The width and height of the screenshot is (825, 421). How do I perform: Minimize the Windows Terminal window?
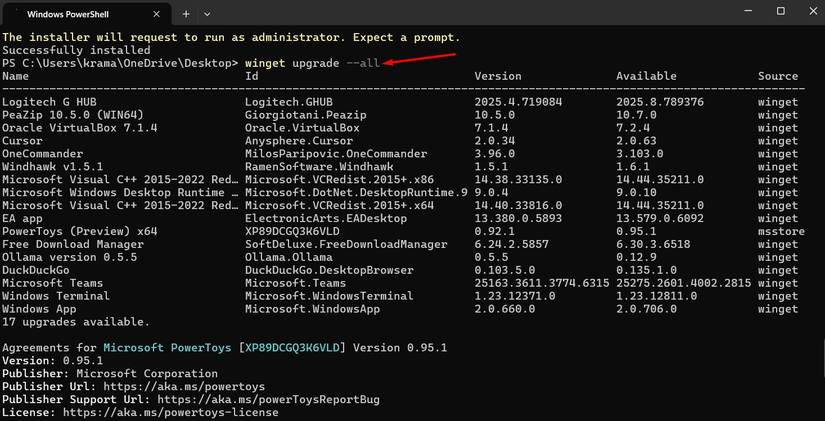coord(734,11)
